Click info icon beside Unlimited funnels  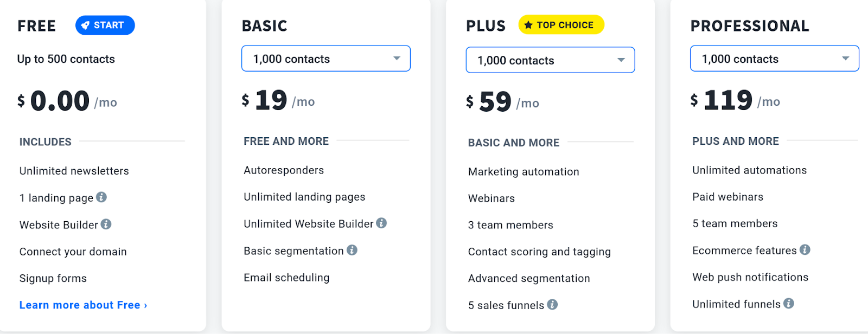pyautogui.click(x=789, y=303)
